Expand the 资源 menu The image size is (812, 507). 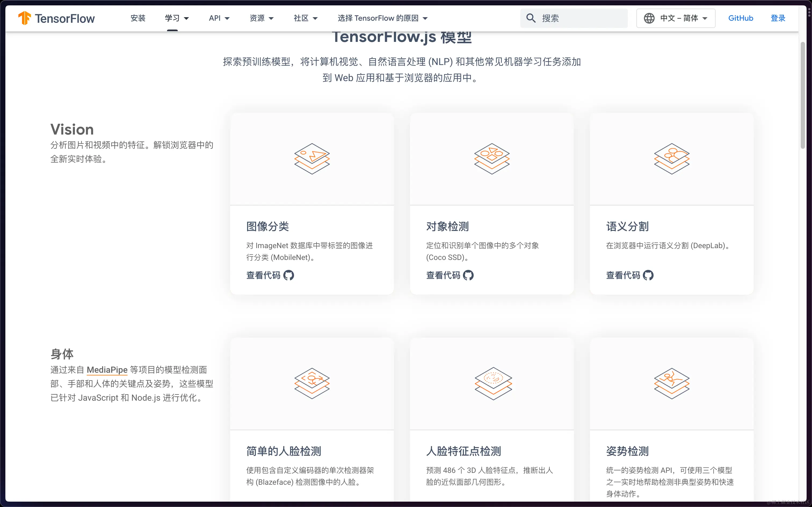262,18
